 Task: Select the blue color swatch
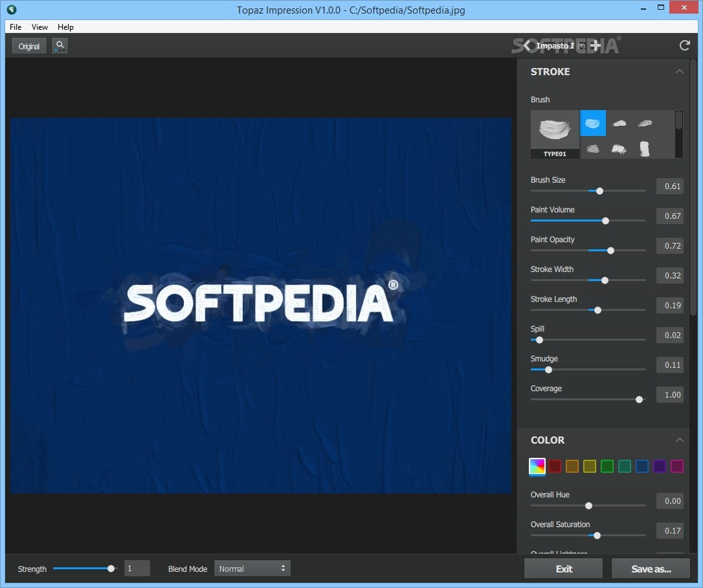(x=642, y=466)
